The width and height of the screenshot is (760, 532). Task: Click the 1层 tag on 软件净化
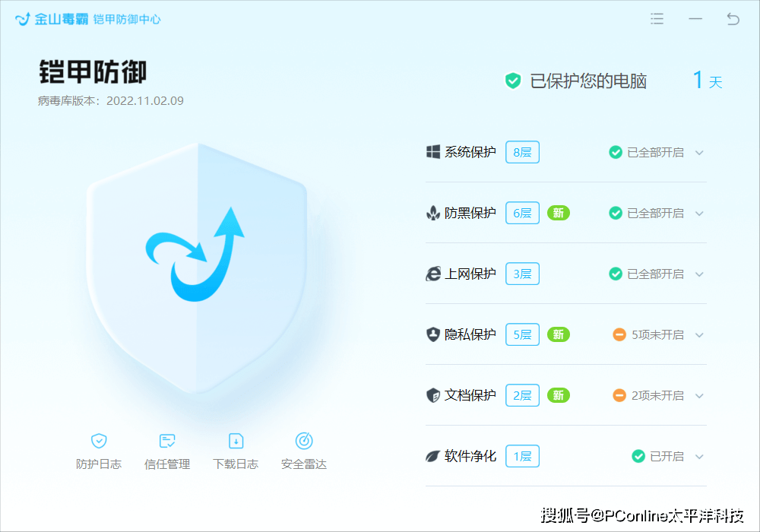pyautogui.click(x=523, y=456)
